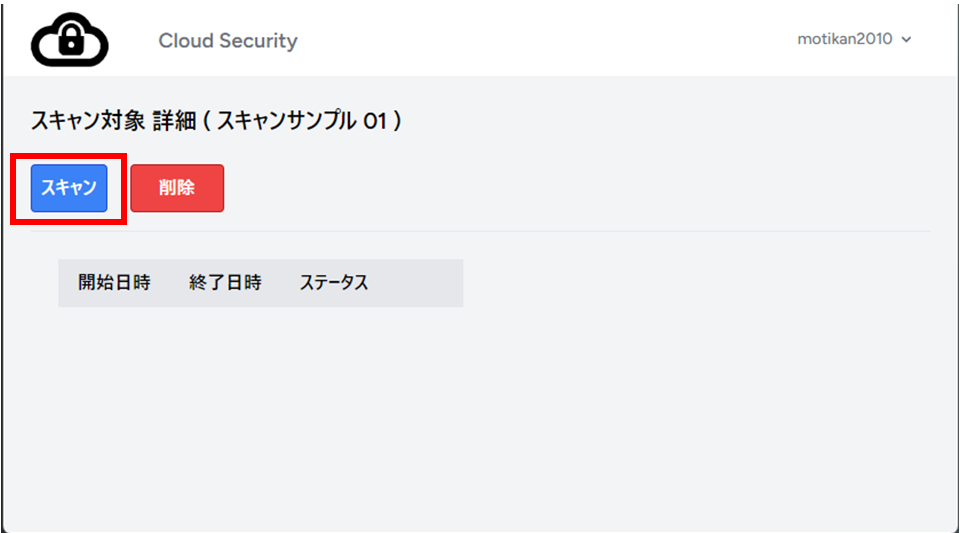The image size is (960, 533).
Task: Click the word Security in the header title
Action: click(x=258, y=41)
